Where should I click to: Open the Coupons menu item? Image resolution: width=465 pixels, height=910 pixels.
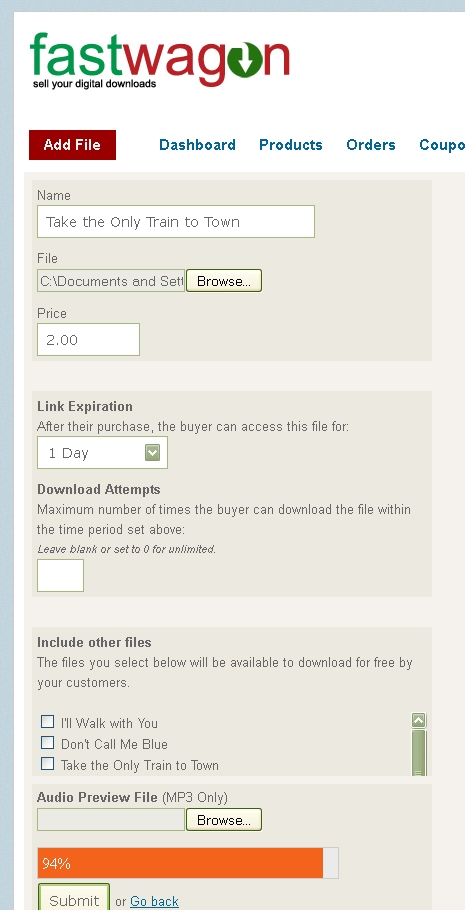[442, 145]
